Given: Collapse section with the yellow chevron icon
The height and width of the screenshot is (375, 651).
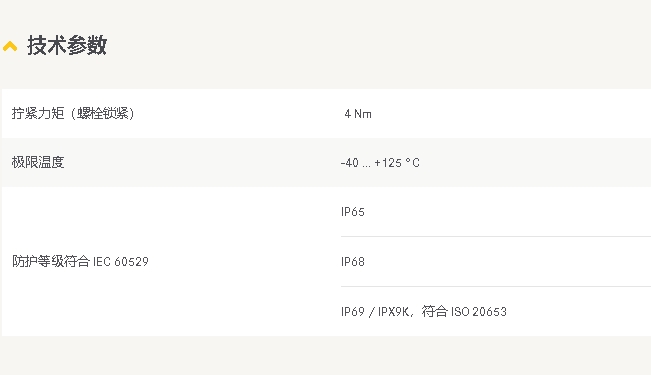Looking at the screenshot, I should point(10,46).
